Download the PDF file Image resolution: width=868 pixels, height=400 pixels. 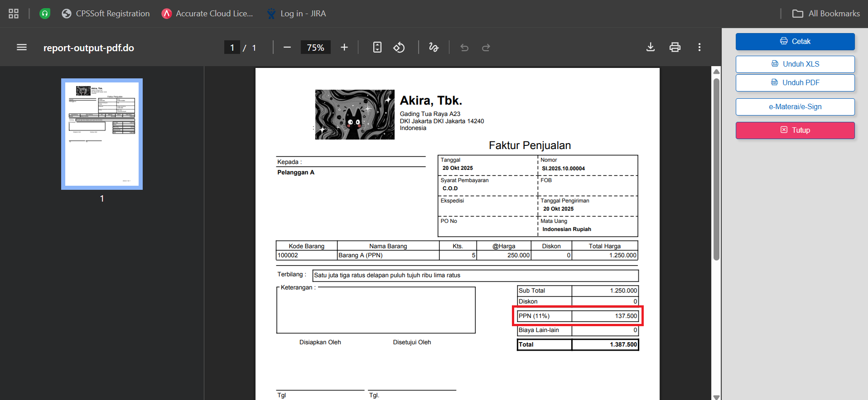[x=651, y=47]
